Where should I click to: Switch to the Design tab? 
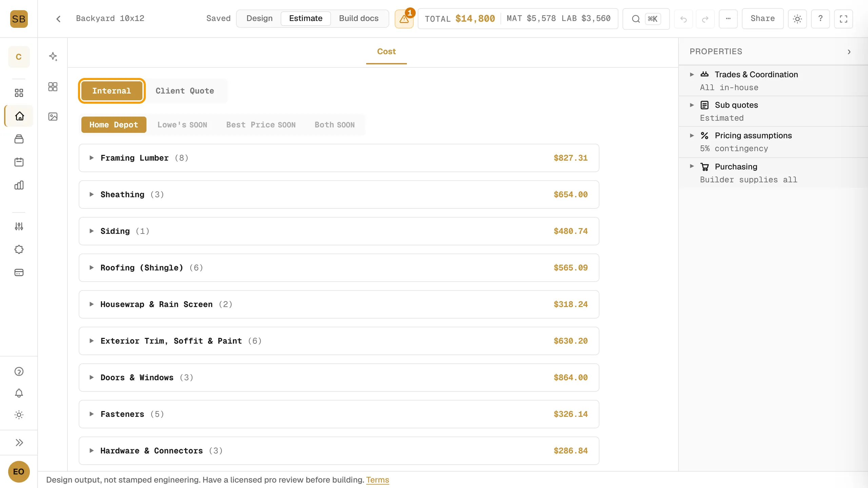259,18
